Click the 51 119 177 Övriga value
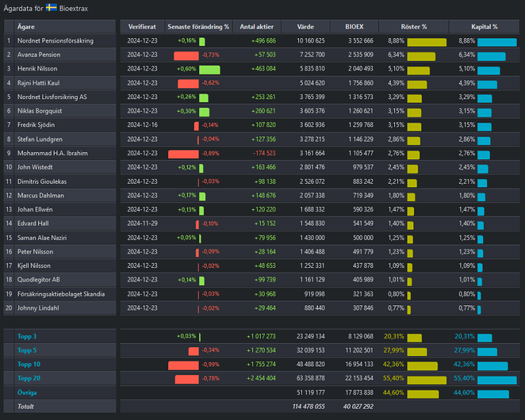The image size is (525, 420). (310, 393)
